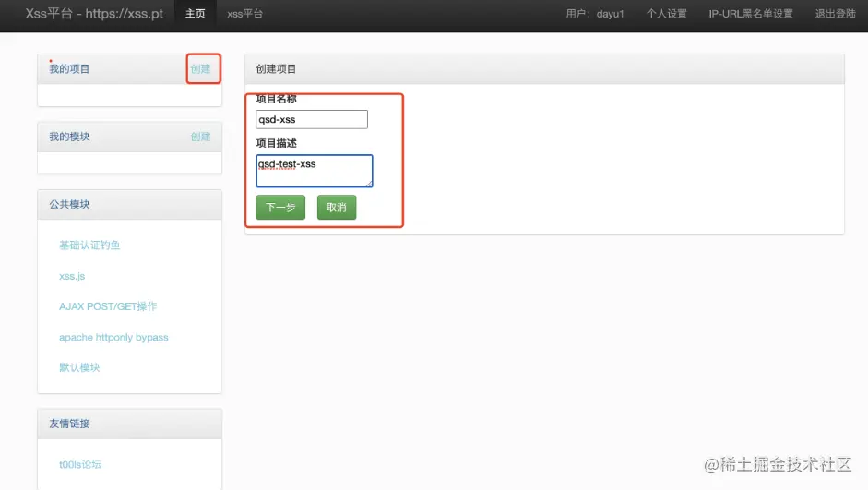Click the 用户: dayu1 label
The width and height of the screenshot is (868, 490).
(595, 13)
